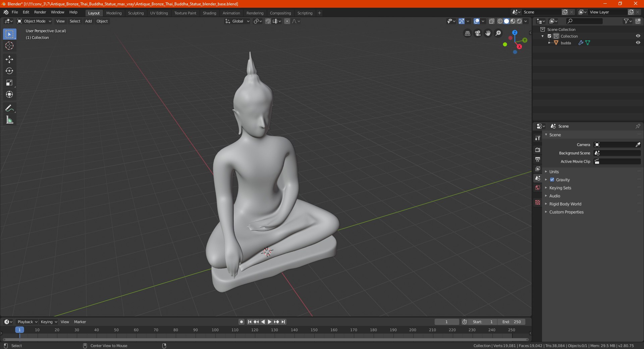Toggle Gravity checkbox
The image size is (644, 349).
552,180
